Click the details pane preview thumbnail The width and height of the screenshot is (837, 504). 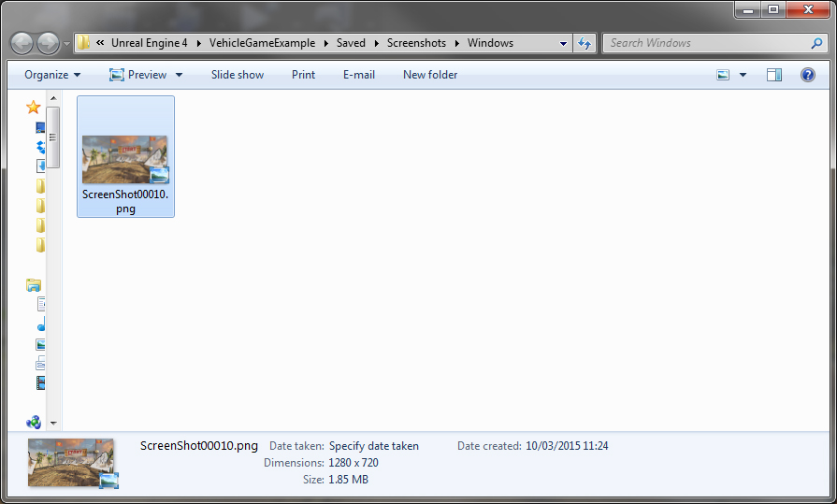click(x=73, y=463)
